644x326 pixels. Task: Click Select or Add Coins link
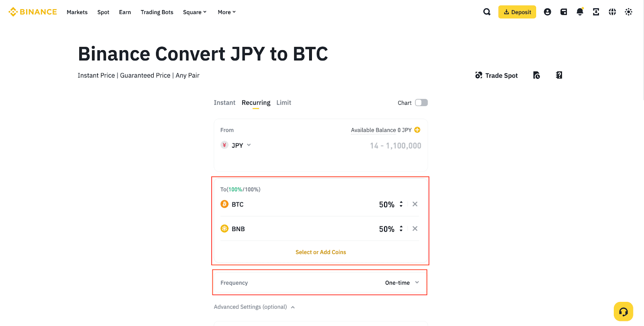(x=320, y=252)
